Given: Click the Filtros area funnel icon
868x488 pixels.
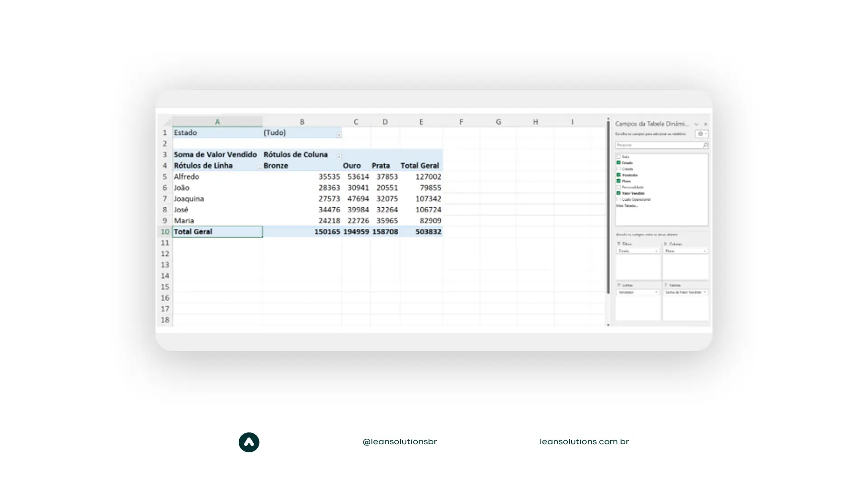Looking at the screenshot, I should pyautogui.click(x=619, y=244).
